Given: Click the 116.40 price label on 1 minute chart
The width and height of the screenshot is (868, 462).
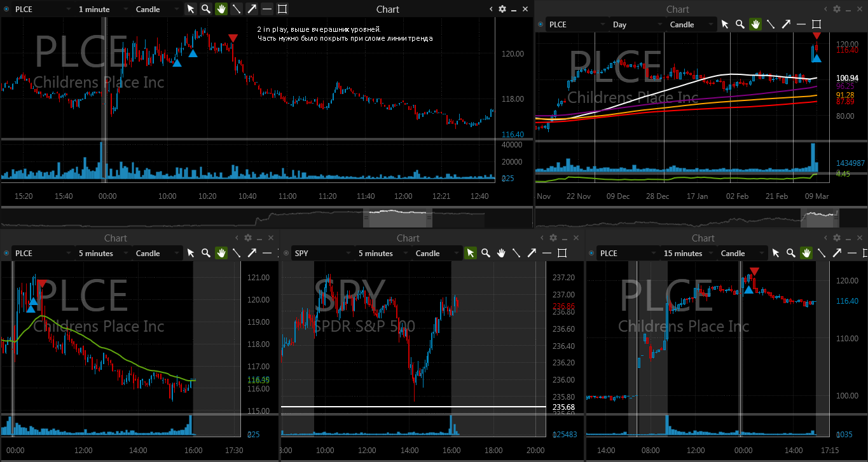Looking at the screenshot, I should (513, 135).
